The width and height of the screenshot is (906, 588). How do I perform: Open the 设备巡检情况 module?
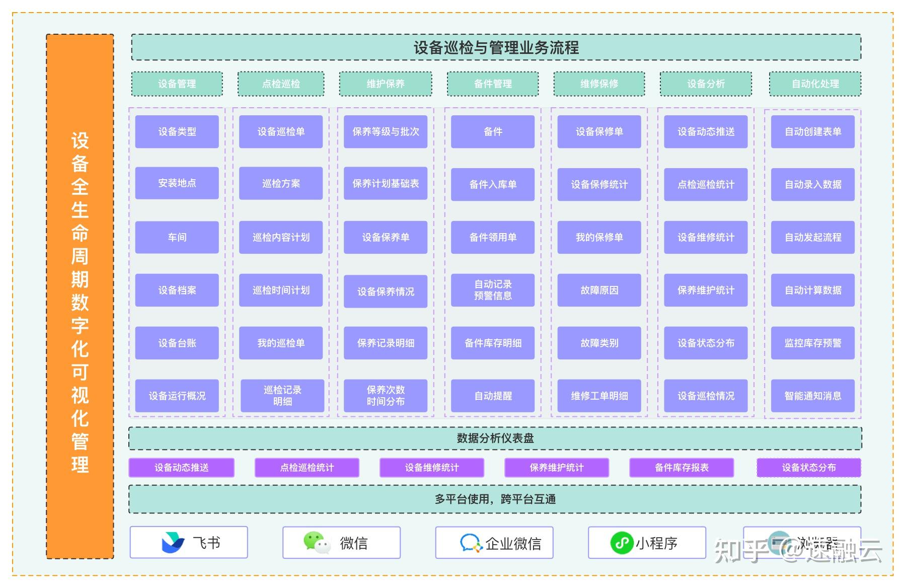pyautogui.click(x=706, y=396)
